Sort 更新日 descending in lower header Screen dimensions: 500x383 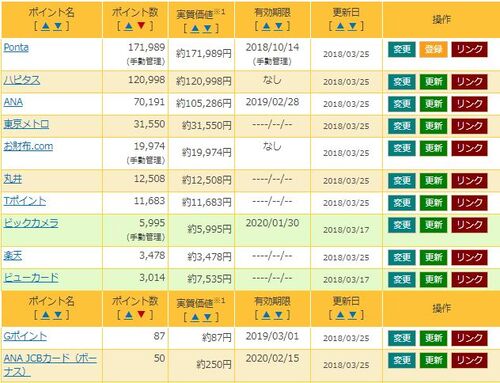(x=352, y=314)
